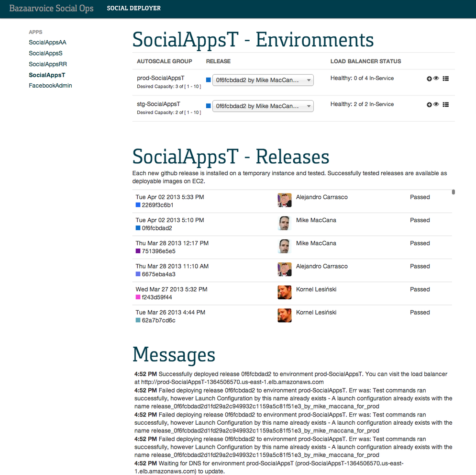The height and width of the screenshot is (475, 476).
Task: Click blue swatch beside prod-SocialAppsT release
Action: (208, 80)
